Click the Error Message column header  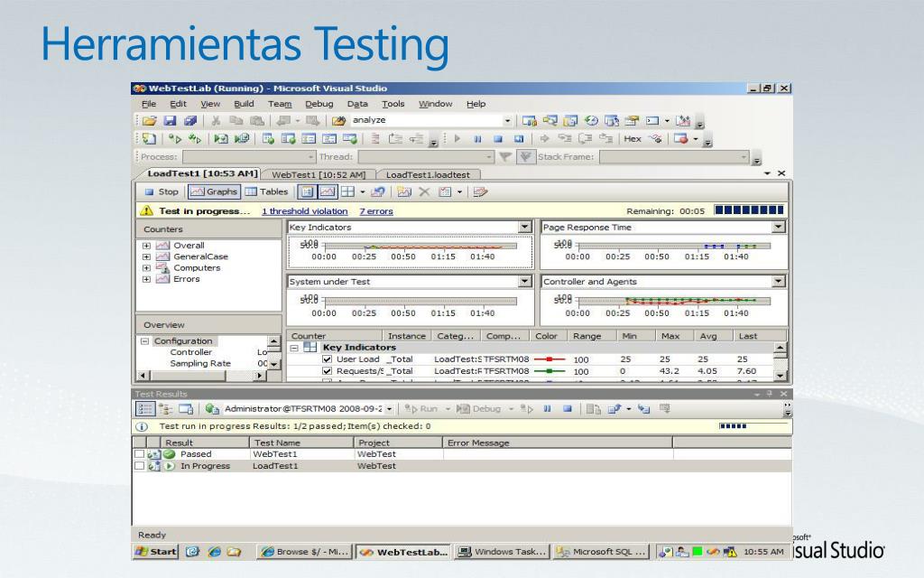[x=557, y=443]
